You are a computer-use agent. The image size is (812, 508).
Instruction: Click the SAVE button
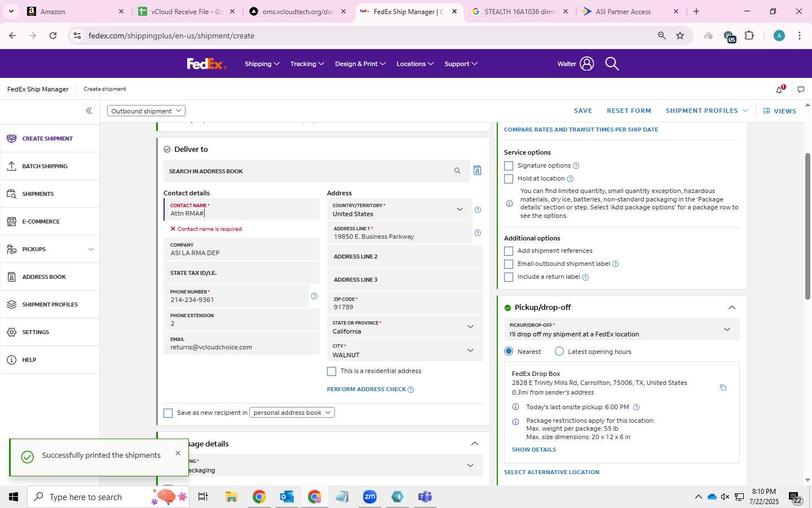click(x=583, y=111)
